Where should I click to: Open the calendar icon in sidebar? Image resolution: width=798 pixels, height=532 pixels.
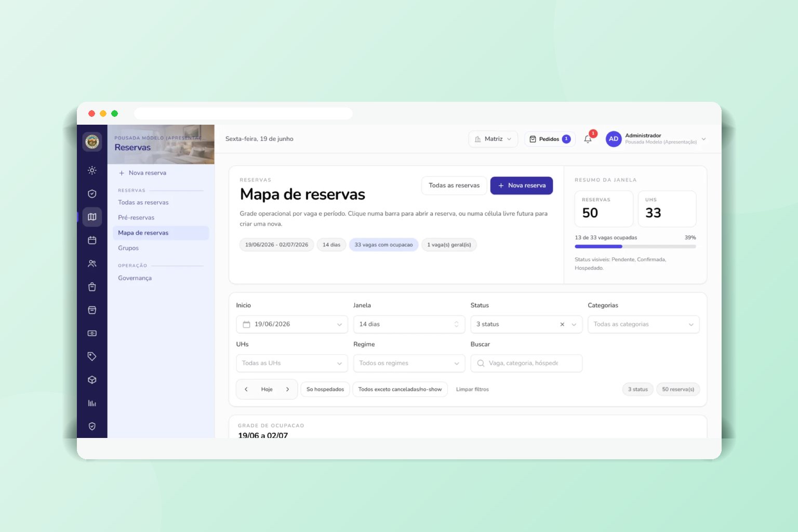pos(92,240)
